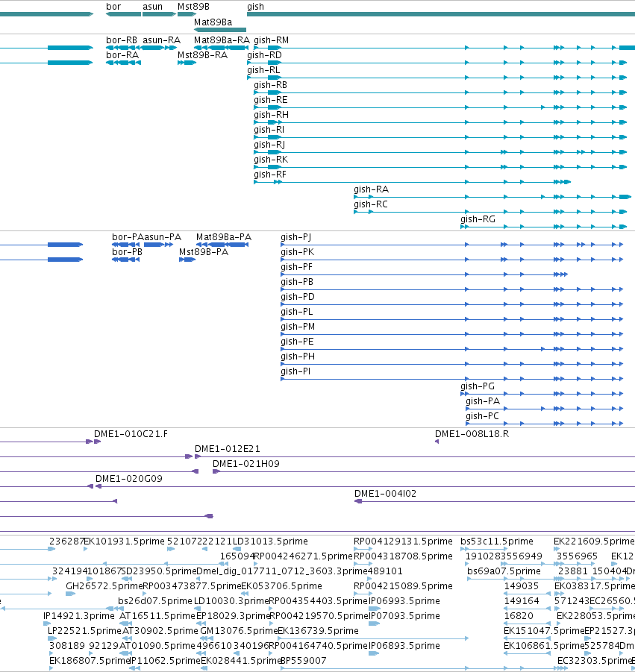
Task: Select protein gish-PJ
Action: (x=295, y=237)
